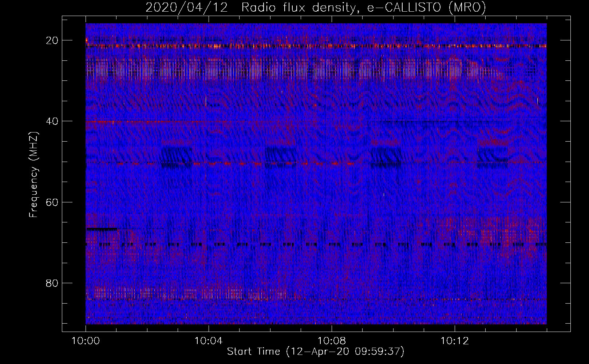Click the 80 frequency tick label
This screenshot has width=589, height=364.
point(52,283)
